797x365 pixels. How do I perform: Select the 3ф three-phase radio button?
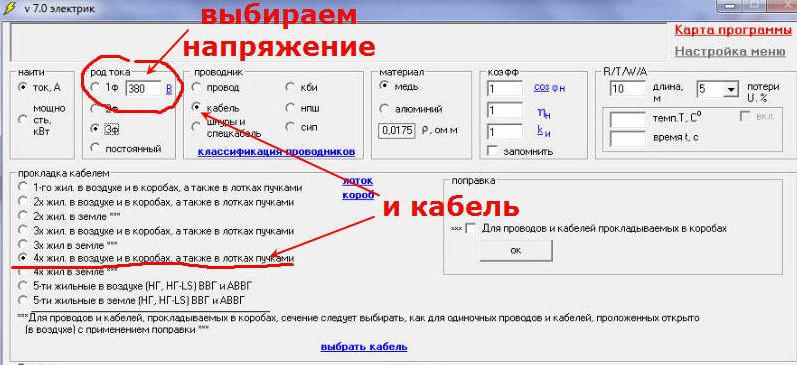tap(95, 128)
